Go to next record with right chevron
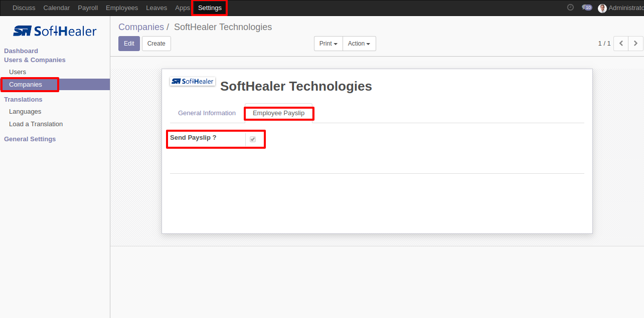The image size is (644, 318). click(x=635, y=44)
